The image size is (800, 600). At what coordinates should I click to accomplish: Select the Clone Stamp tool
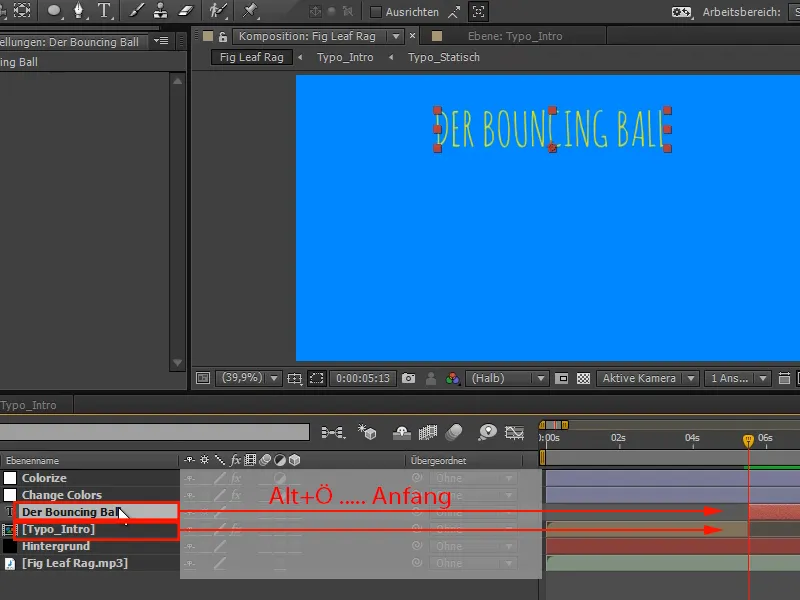tap(160, 11)
